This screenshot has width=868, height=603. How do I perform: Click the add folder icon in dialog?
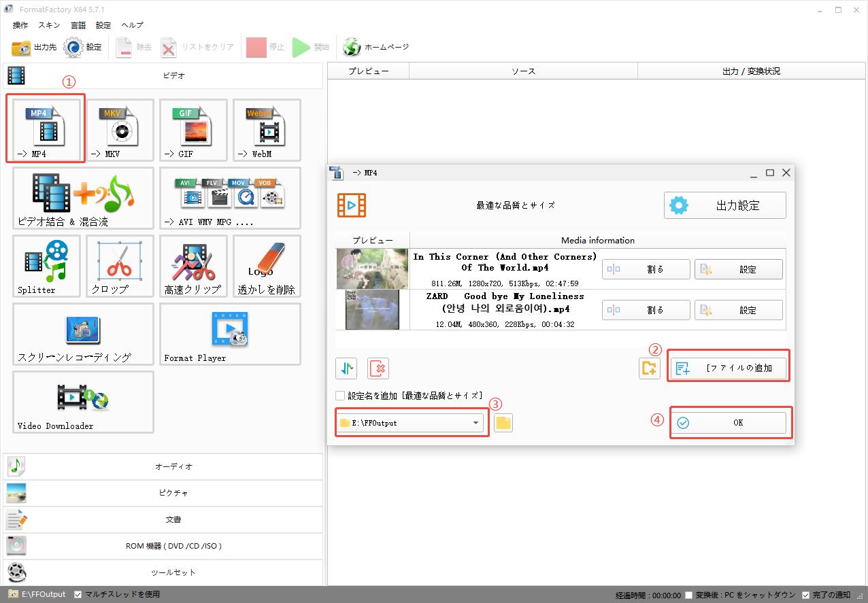click(650, 368)
